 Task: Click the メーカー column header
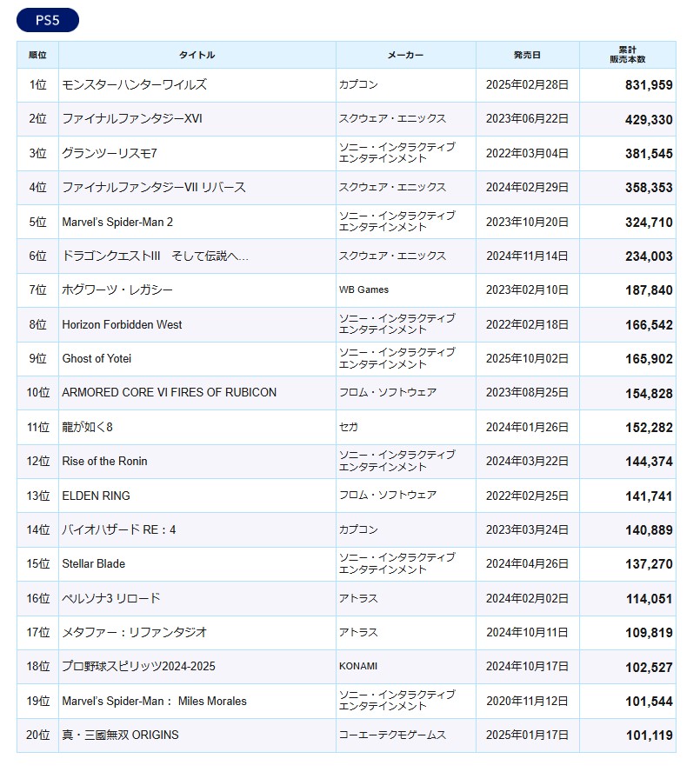click(405, 55)
